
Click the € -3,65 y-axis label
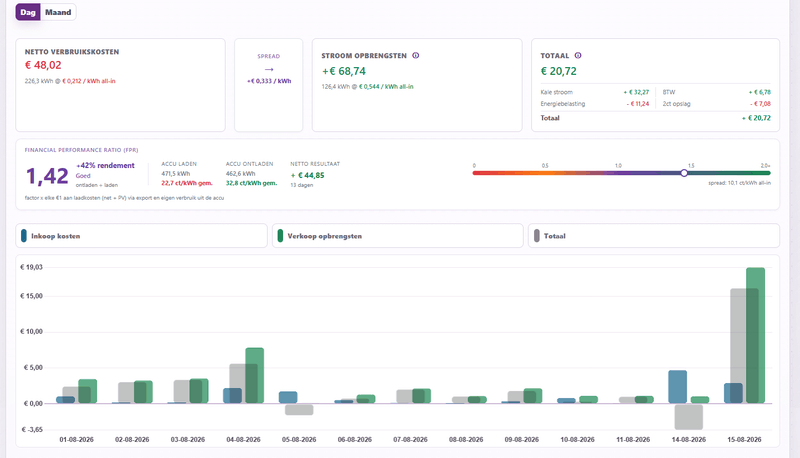32,429
